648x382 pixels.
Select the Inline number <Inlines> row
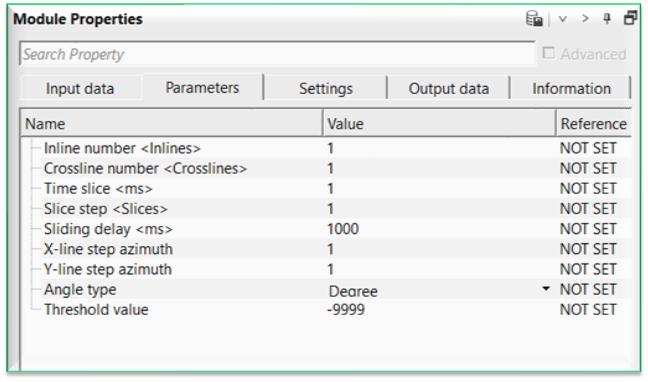[x=326, y=148]
